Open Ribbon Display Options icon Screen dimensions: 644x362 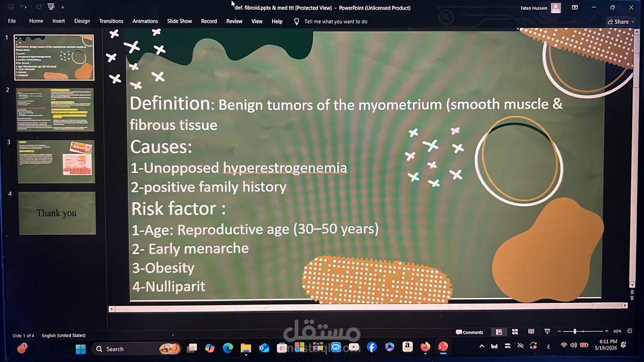(x=575, y=8)
